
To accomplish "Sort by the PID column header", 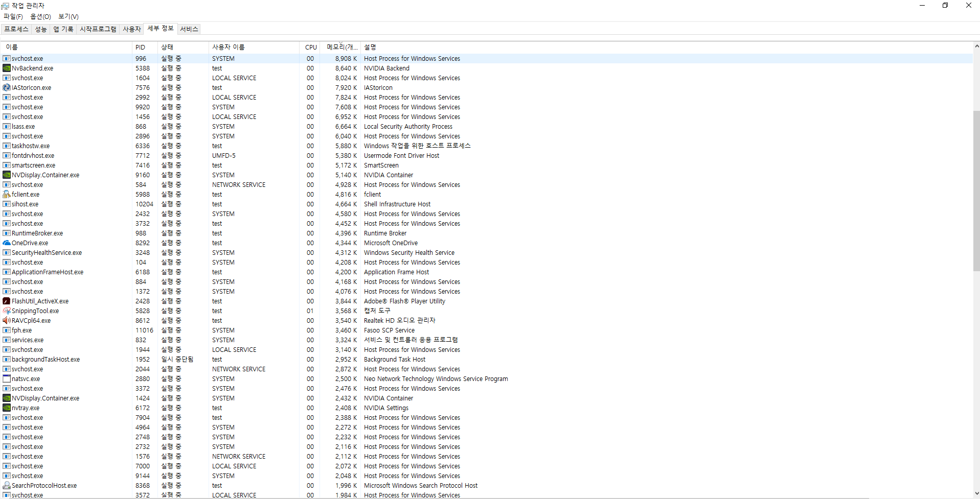I will point(145,47).
